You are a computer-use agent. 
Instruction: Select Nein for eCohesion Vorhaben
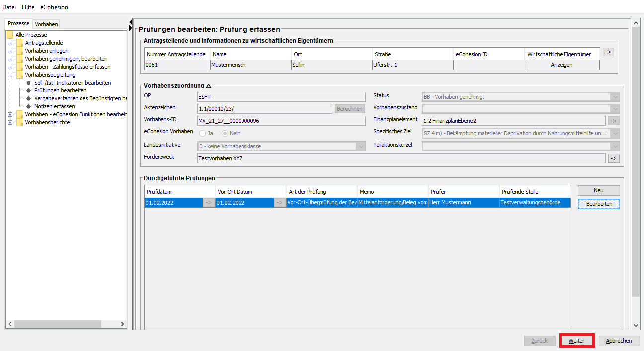225,133
